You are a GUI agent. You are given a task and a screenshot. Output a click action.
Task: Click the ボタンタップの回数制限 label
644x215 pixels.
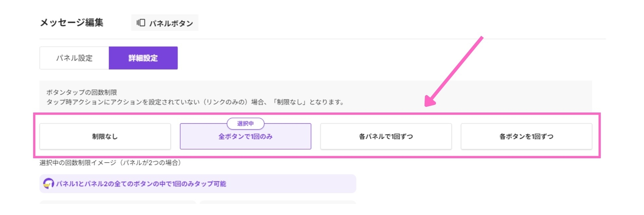coord(82,92)
